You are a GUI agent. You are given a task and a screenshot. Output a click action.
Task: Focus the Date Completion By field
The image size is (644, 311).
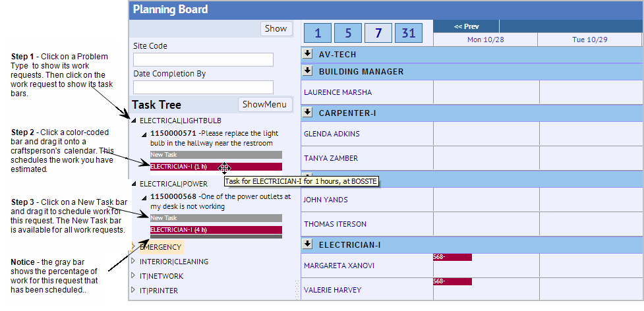[x=203, y=87]
